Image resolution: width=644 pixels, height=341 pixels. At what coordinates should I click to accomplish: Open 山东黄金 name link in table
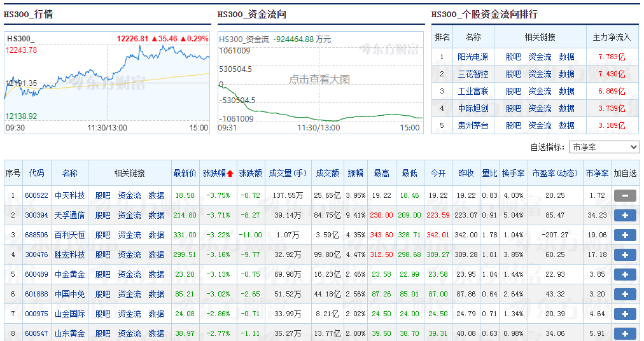[x=70, y=333]
